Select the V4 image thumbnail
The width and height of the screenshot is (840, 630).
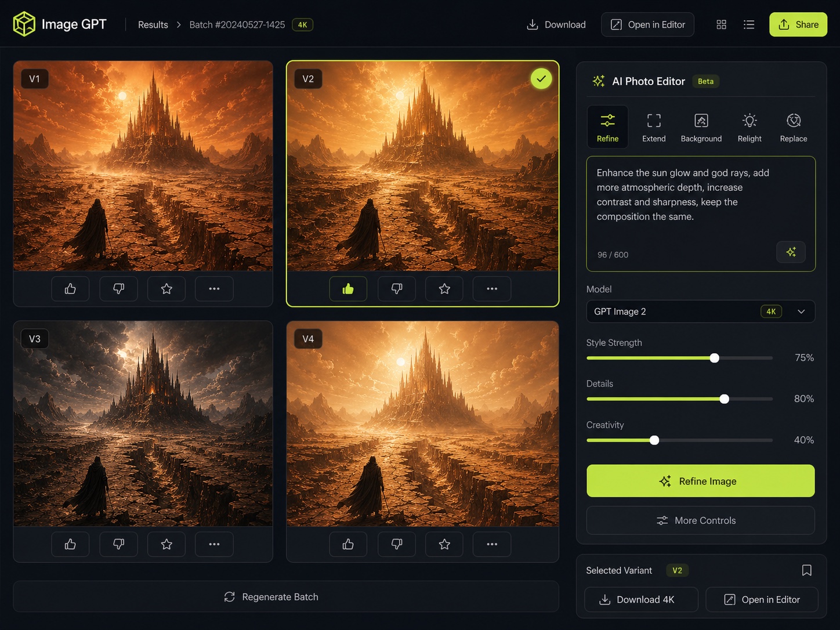423,424
